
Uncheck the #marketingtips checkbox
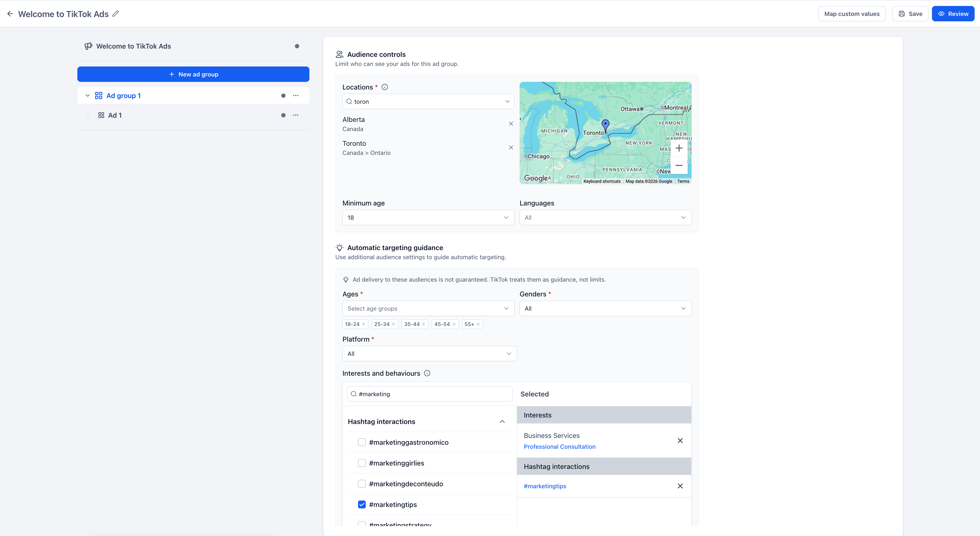pos(362,504)
